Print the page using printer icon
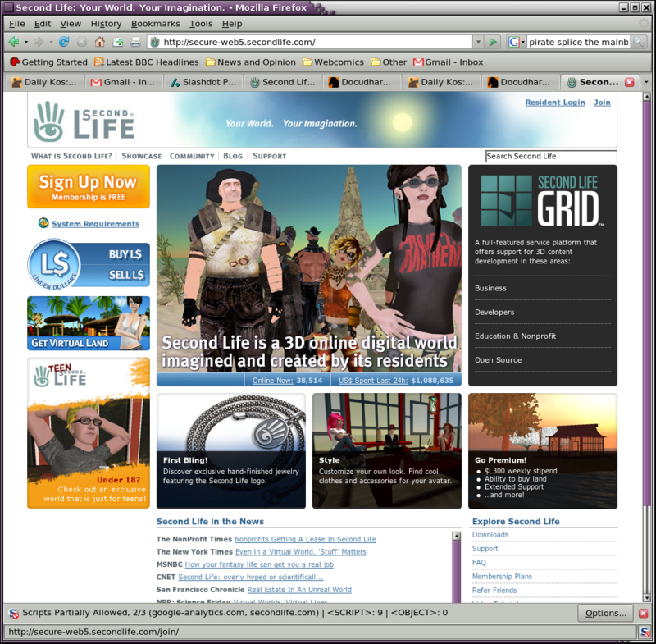This screenshot has width=656, height=644. point(135,42)
